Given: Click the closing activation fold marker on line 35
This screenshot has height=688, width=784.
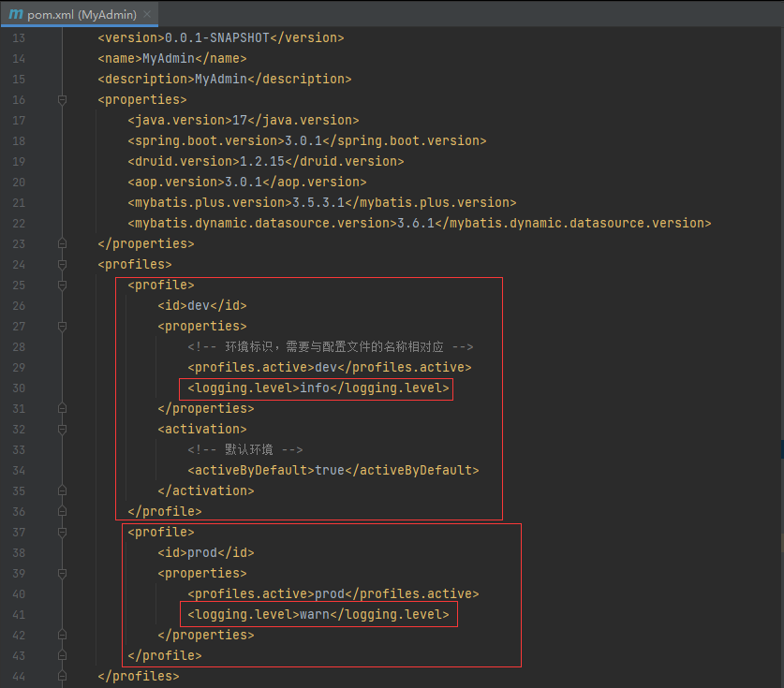Looking at the screenshot, I should click(x=62, y=491).
